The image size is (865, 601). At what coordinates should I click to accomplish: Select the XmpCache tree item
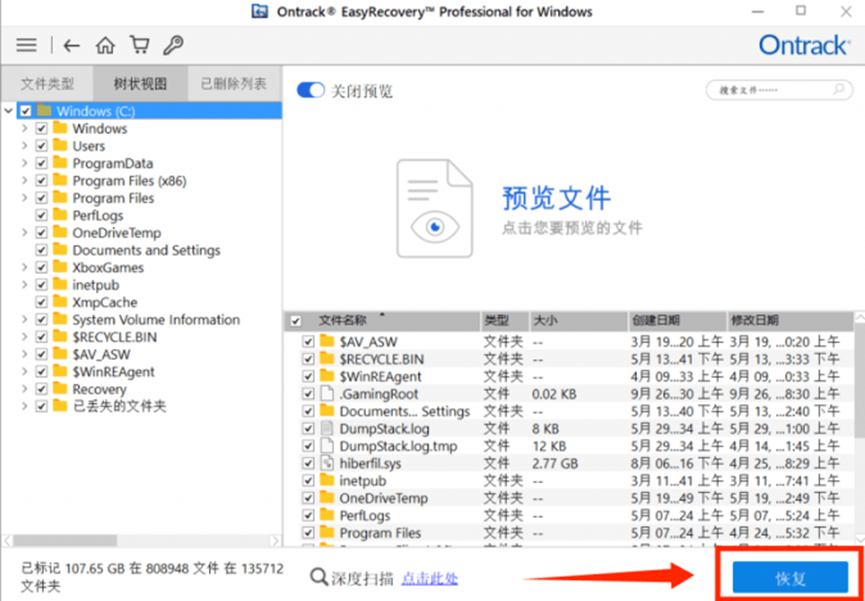click(105, 302)
